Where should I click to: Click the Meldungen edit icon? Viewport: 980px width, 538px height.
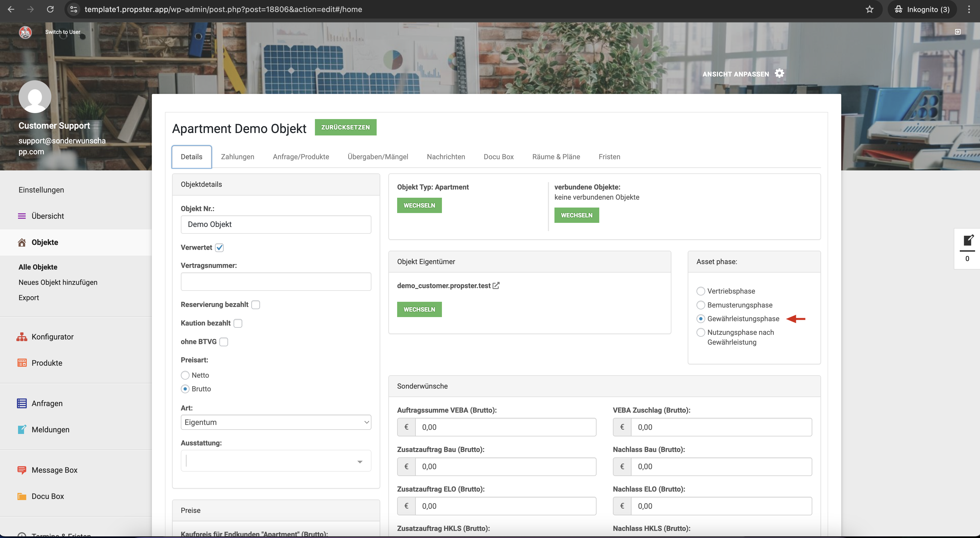point(22,430)
